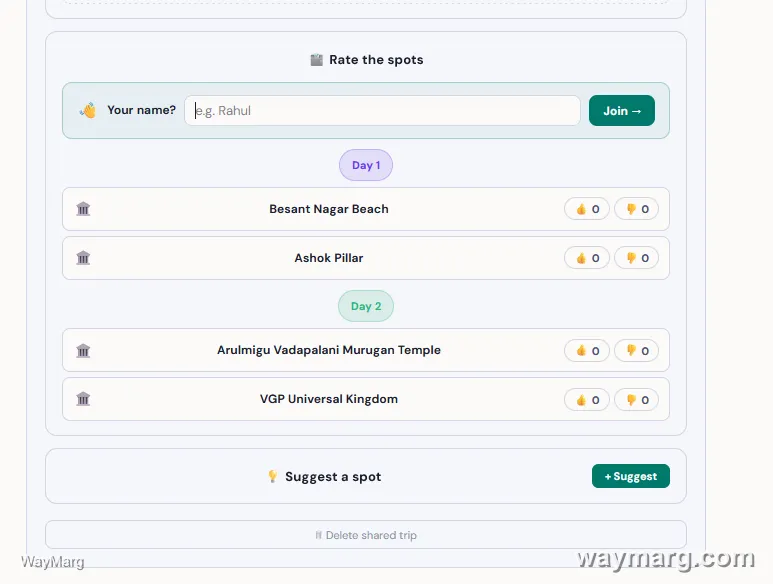This screenshot has height=584, width=773.
Task: Thumbs down Besant Nagar Beach
Action: point(636,209)
